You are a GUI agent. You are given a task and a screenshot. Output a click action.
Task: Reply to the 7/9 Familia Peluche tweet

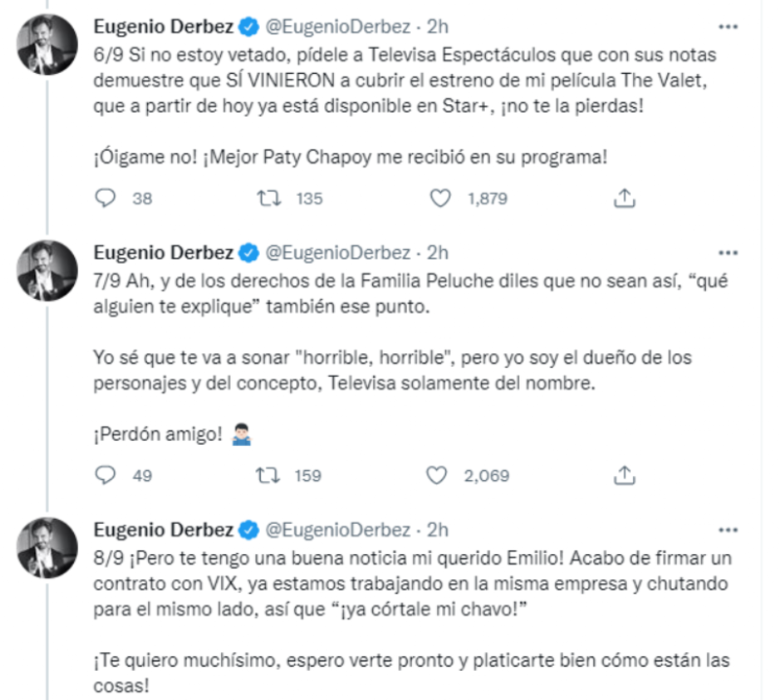pos(108,475)
